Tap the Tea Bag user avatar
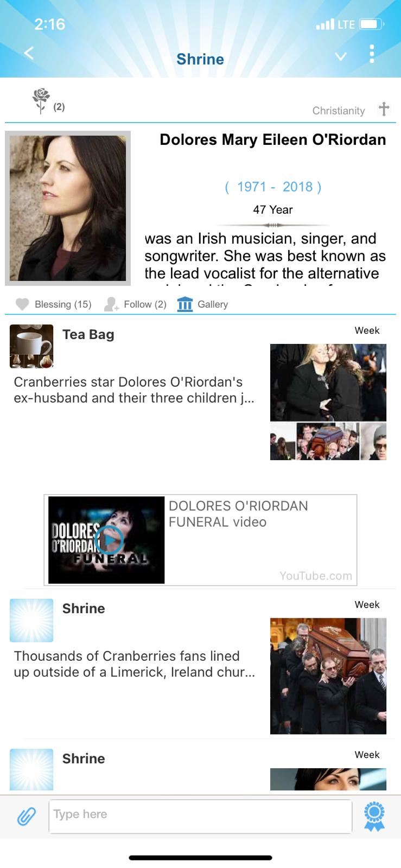The height and width of the screenshot is (868, 401). tap(31, 346)
